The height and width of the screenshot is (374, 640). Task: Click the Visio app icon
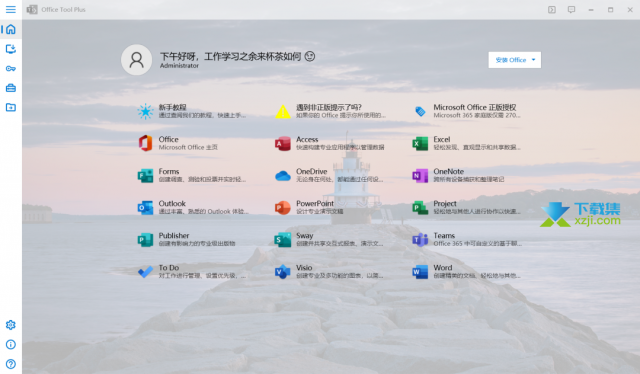(x=282, y=272)
